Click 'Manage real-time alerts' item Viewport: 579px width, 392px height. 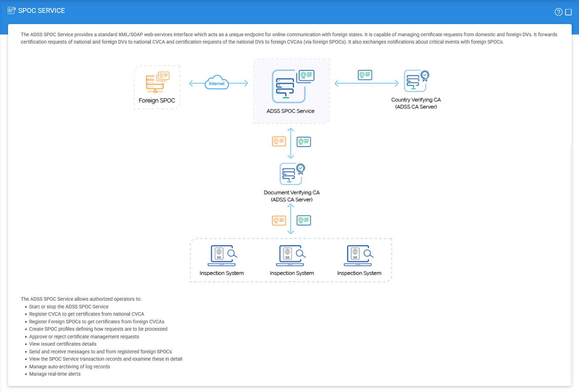(x=55, y=374)
